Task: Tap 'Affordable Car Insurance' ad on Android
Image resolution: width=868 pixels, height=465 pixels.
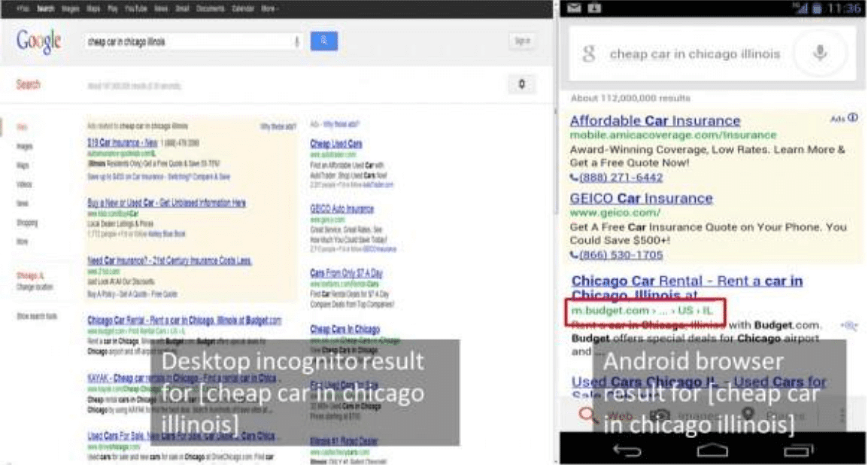Action: [655, 120]
